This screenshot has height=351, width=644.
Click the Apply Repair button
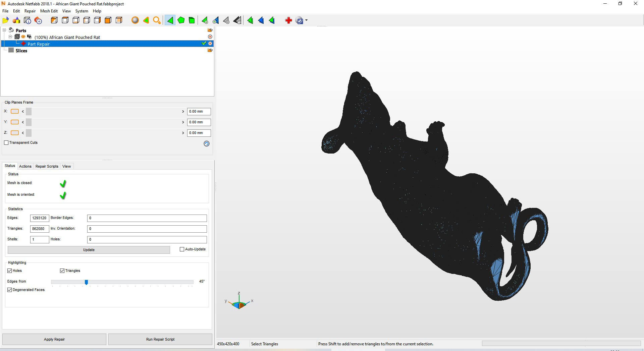(x=54, y=339)
